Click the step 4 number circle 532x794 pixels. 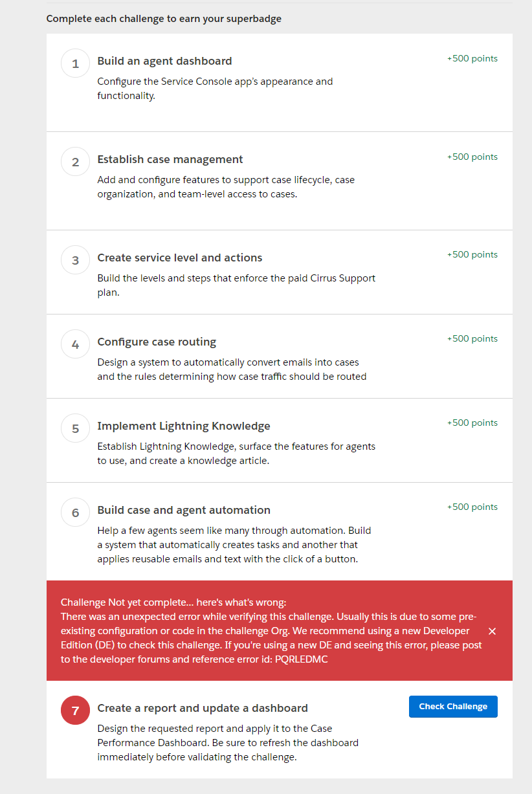75,344
